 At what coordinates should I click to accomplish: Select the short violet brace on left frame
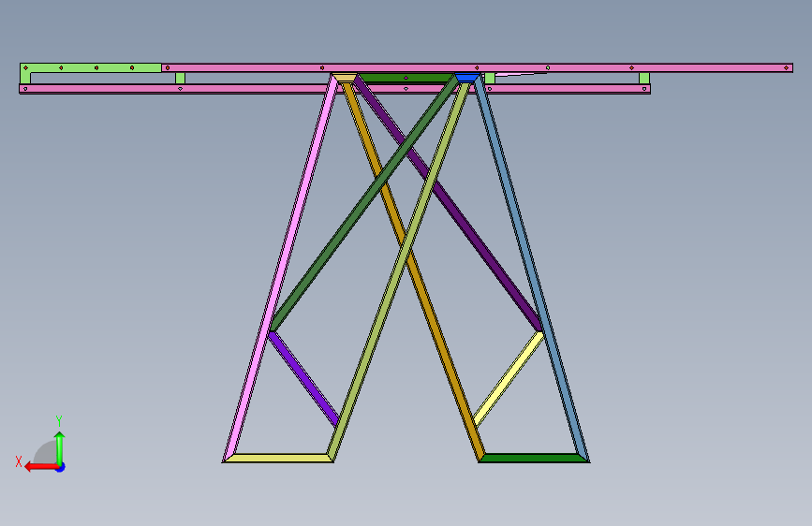[x=304, y=379]
